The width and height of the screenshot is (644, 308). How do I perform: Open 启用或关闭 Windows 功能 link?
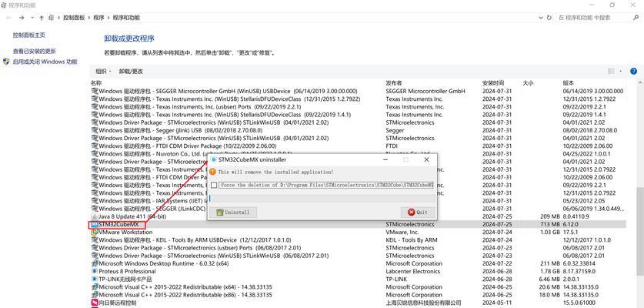click(x=45, y=62)
